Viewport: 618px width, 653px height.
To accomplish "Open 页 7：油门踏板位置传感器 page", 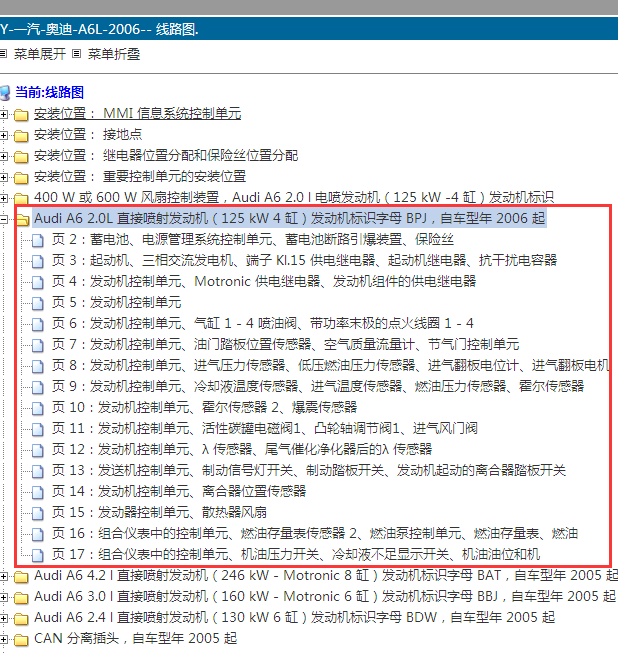I will pyautogui.click(x=285, y=344).
